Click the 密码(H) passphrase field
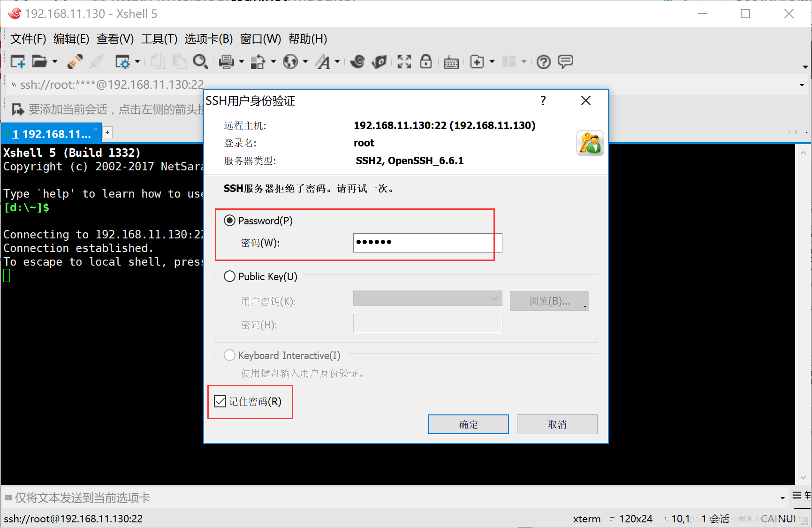Image resolution: width=812 pixels, height=528 pixels. pyautogui.click(x=427, y=324)
